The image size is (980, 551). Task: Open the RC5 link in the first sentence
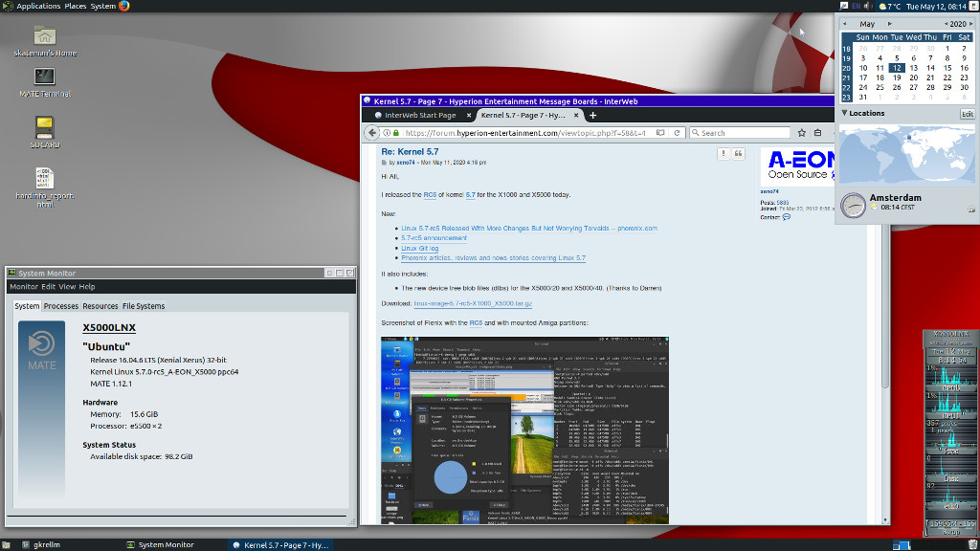(430, 195)
